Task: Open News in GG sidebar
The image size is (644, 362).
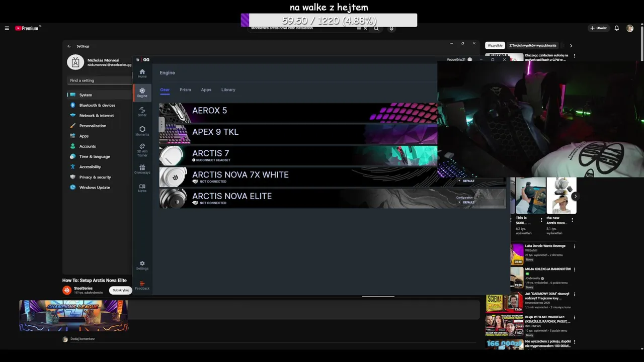Action: (142, 188)
